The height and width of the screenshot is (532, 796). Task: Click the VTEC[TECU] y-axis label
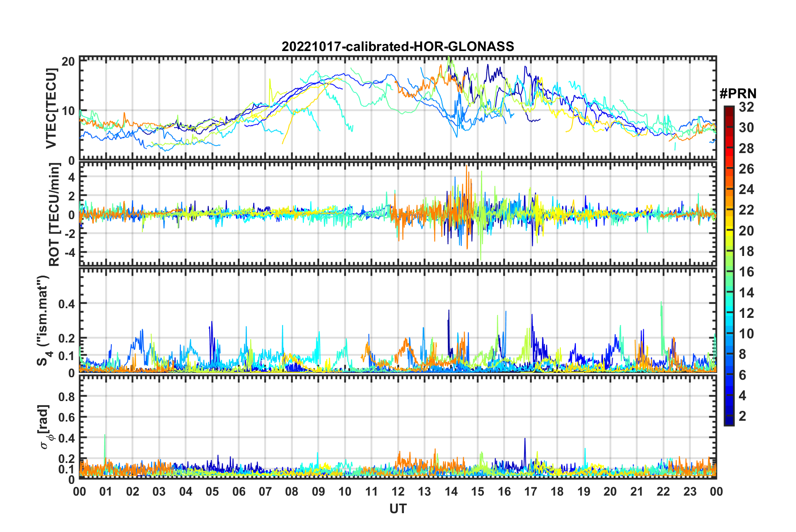click(51, 109)
